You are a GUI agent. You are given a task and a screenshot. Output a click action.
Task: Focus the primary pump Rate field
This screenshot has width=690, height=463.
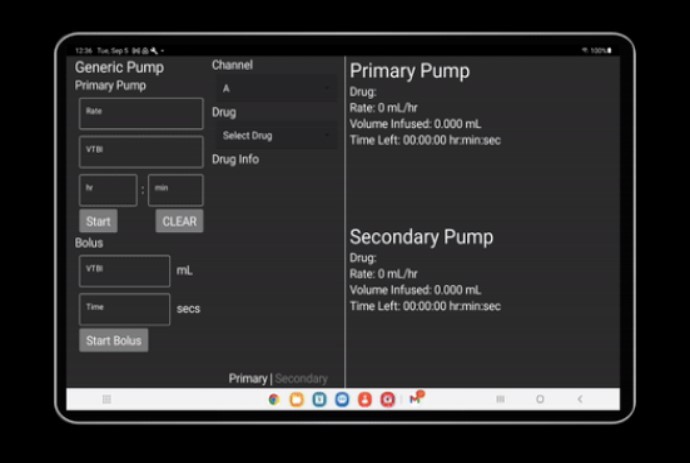(141, 114)
